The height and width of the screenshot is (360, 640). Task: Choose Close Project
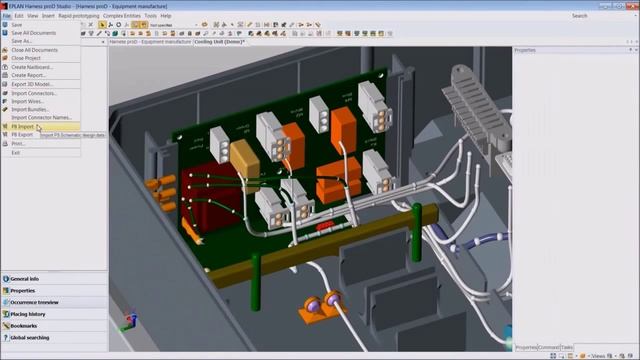tap(41, 58)
